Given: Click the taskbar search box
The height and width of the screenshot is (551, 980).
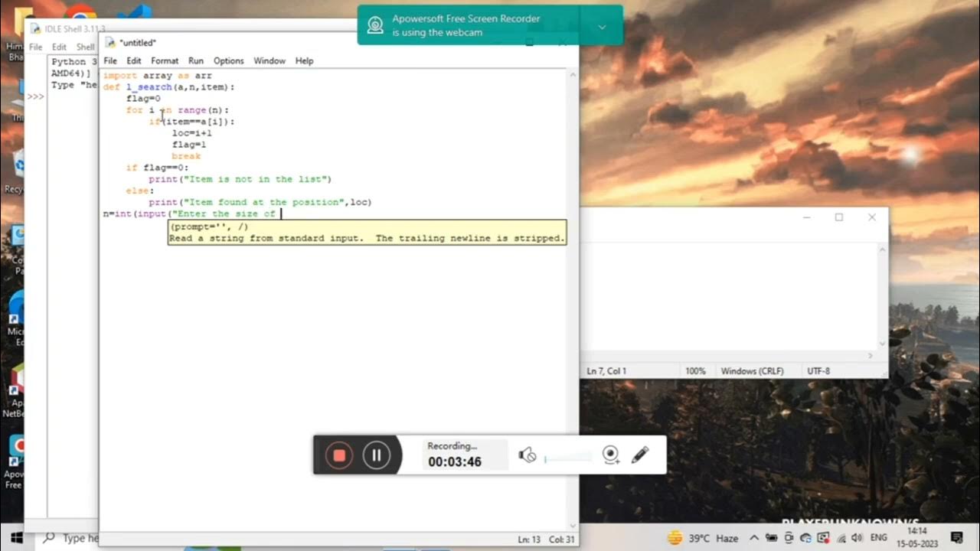Looking at the screenshot, I should coord(65,538).
